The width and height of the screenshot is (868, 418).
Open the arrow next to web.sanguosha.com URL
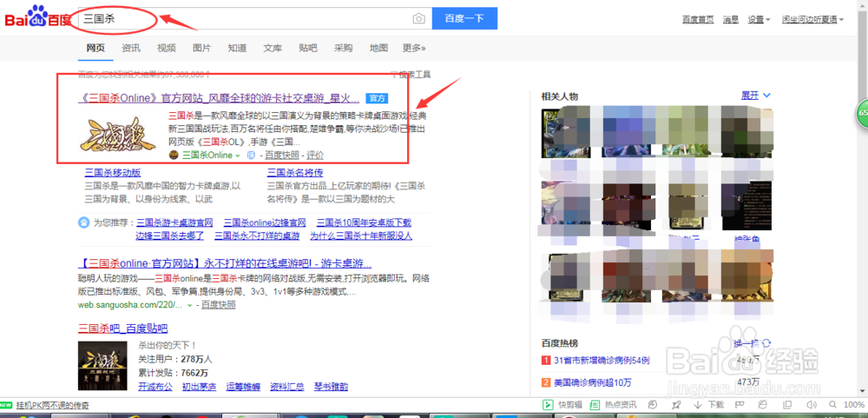click(x=190, y=306)
